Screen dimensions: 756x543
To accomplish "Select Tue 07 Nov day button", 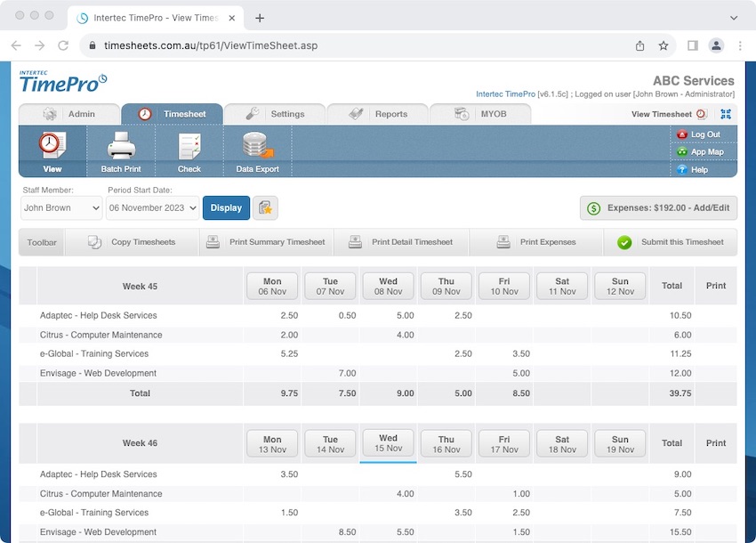I will [330, 287].
